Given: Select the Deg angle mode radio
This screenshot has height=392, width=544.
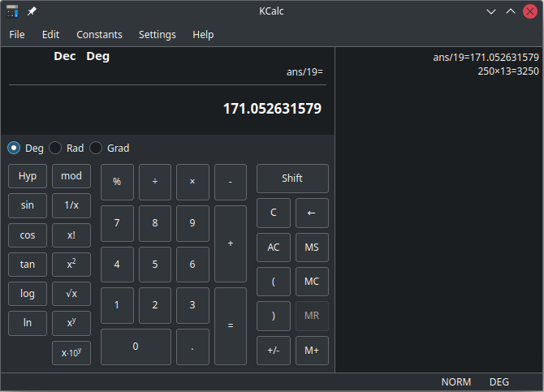Looking at the screenshot, I should [25, 149].
